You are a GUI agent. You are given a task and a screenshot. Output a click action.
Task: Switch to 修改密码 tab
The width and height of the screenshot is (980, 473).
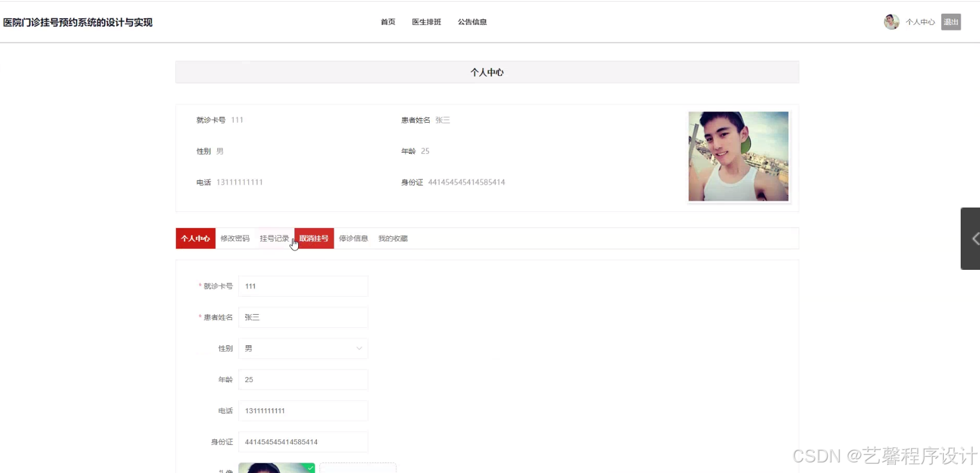tap(235, 239)
